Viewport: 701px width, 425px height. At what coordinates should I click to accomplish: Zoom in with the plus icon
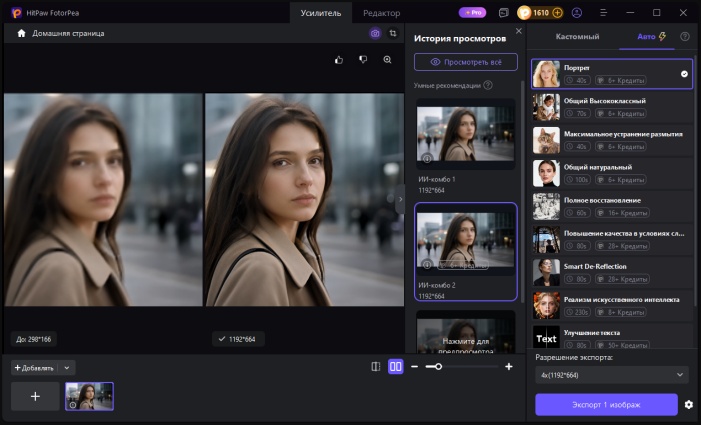pyautogui.click(x=509, y=366)
